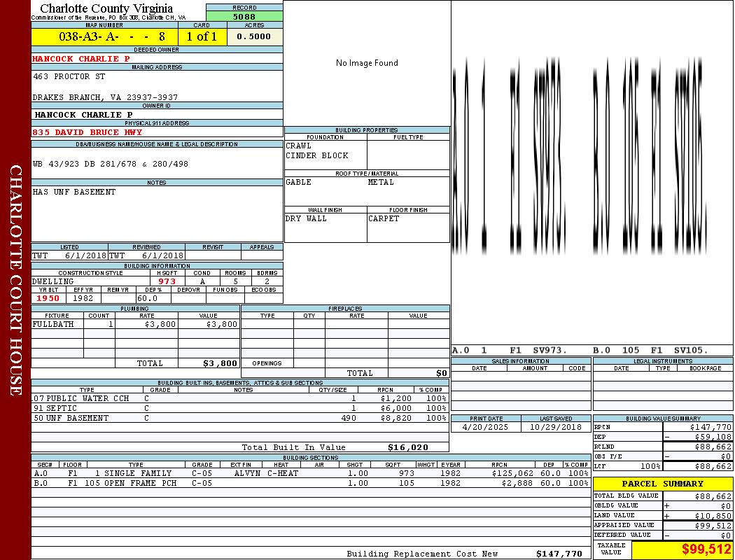
Task: Click the LAND VALUE $10,850
Action: pos(713,516)
